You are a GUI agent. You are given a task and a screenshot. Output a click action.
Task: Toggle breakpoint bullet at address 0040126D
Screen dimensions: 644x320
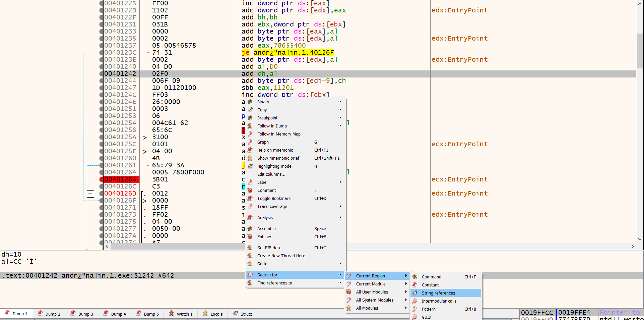click(x=101, y=194)
